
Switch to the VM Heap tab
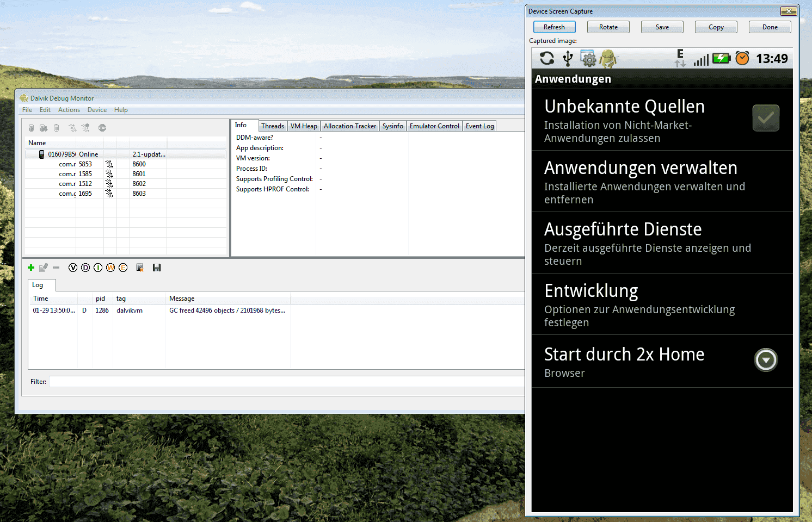(x=304, y=126)
